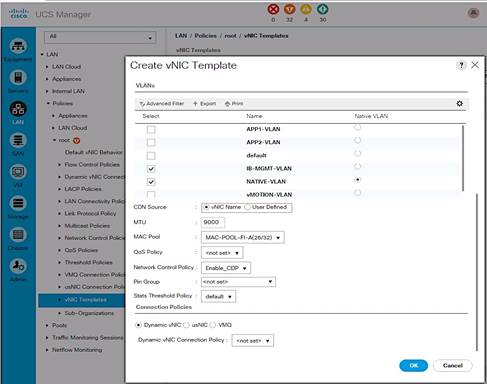
Task: Uncheck the NATIVE-VLAN checkbox
Action: pyautogui.click(x=151, y=182)
